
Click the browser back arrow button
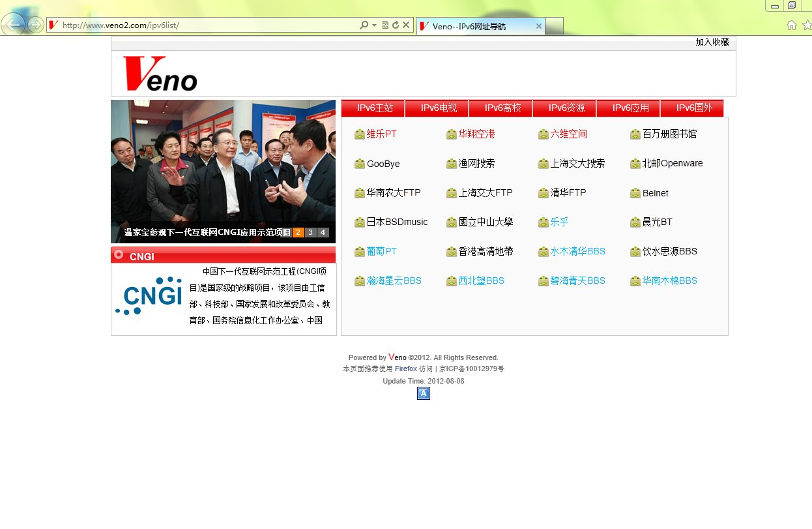14,25
